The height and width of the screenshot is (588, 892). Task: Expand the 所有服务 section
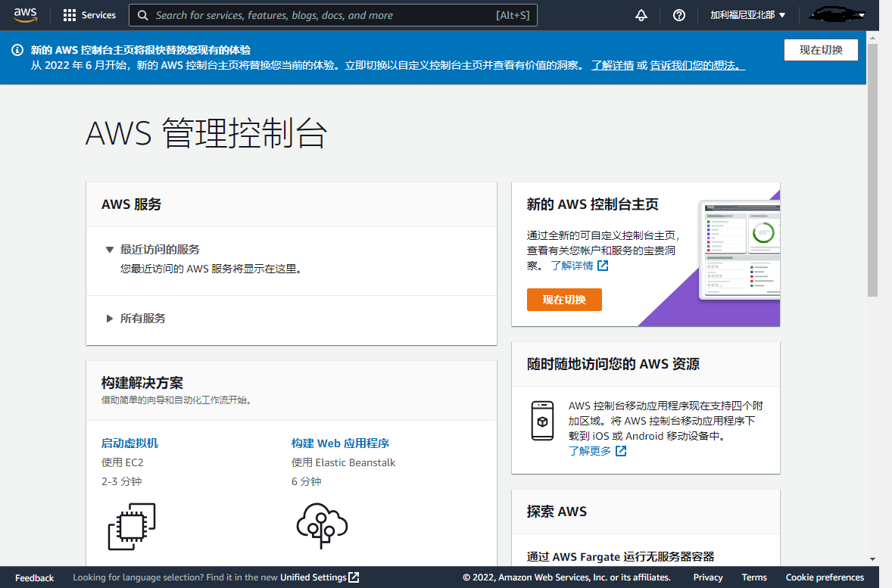click(110, 319)
